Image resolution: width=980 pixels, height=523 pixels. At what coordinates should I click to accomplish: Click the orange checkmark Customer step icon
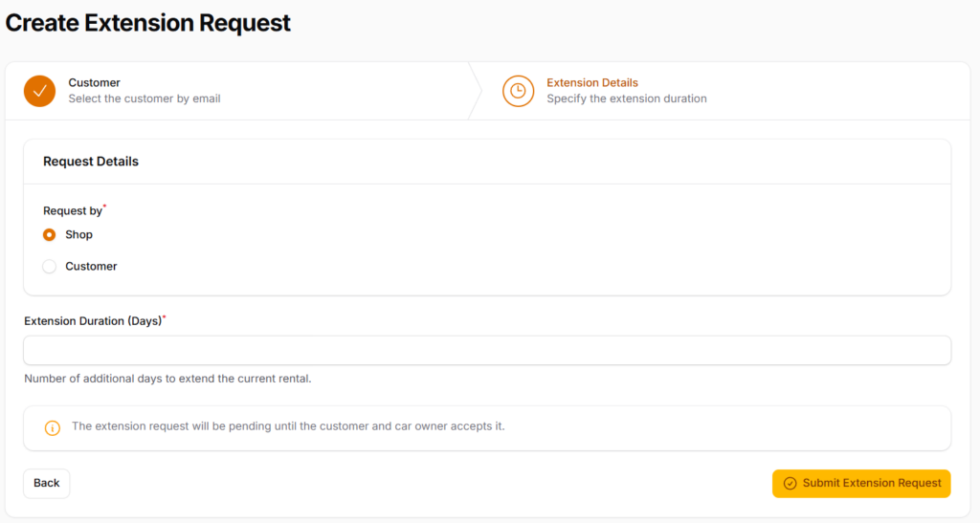pyautogui.click(x=39, y=91)
